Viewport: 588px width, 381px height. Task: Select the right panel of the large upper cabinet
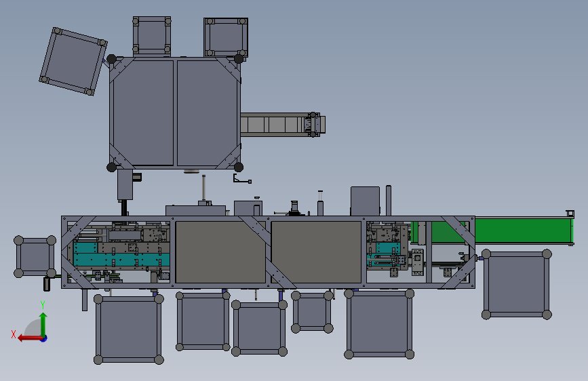click(207, 113)
